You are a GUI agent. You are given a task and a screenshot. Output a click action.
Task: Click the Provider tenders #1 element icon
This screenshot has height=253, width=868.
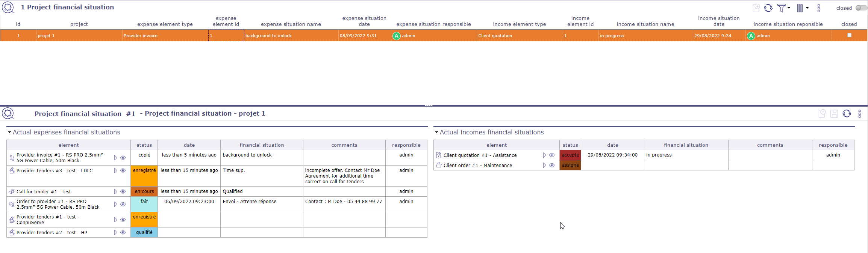point(12,220)
